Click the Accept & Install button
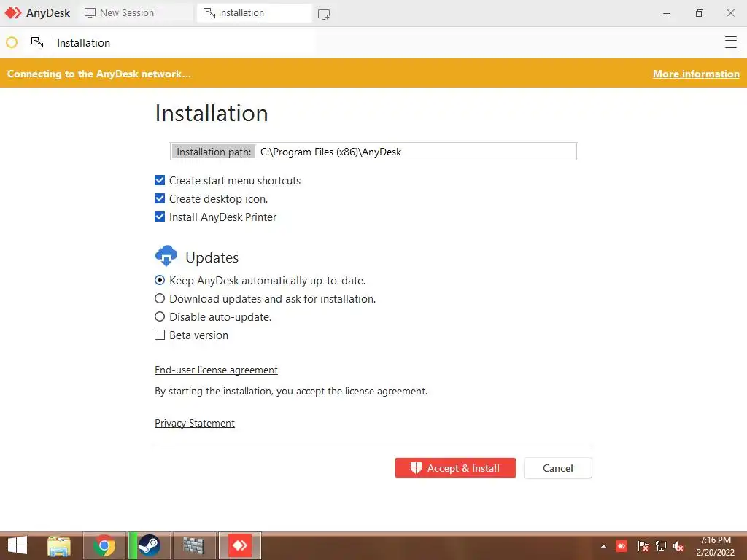This screenshot has height=560, width=747. click(455, 468)
